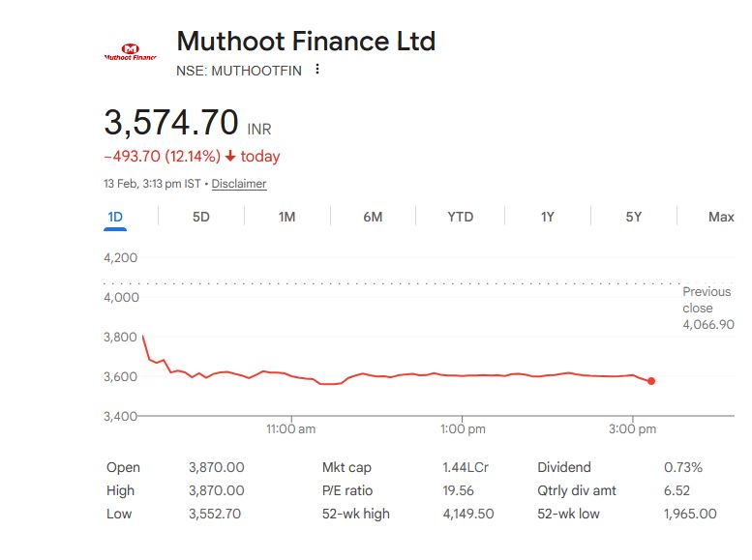Open the Disclaimer link
752x560 pixels.
[x=239, y=184]
